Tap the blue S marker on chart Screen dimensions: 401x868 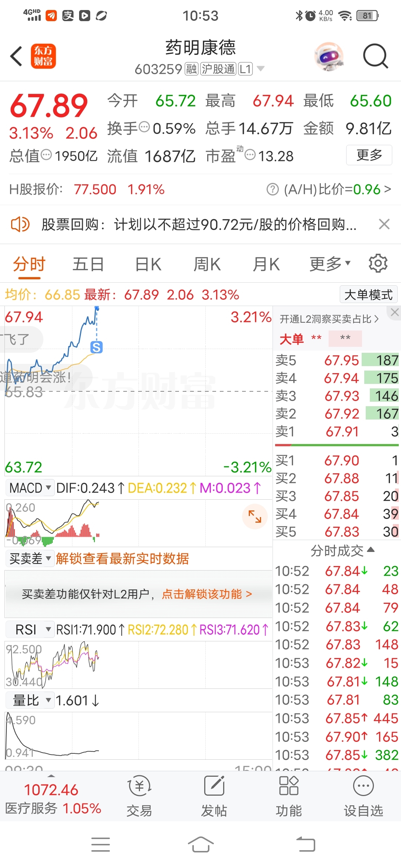click(97, 347)
